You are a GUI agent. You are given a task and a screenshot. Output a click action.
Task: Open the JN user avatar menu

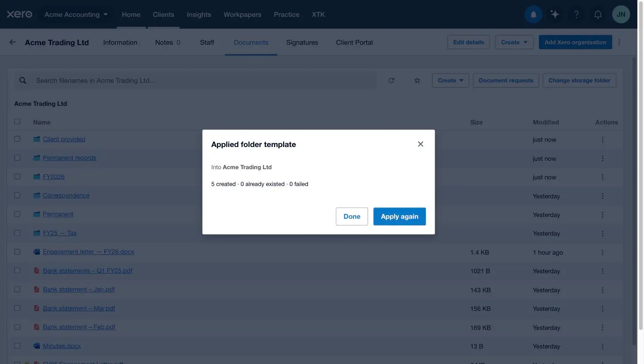(x=621, y=14)
